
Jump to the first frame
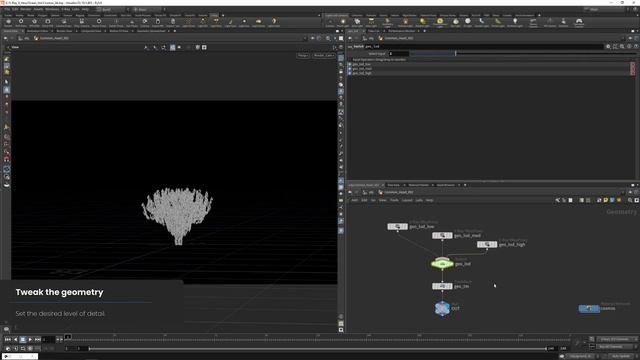(8, 340)
